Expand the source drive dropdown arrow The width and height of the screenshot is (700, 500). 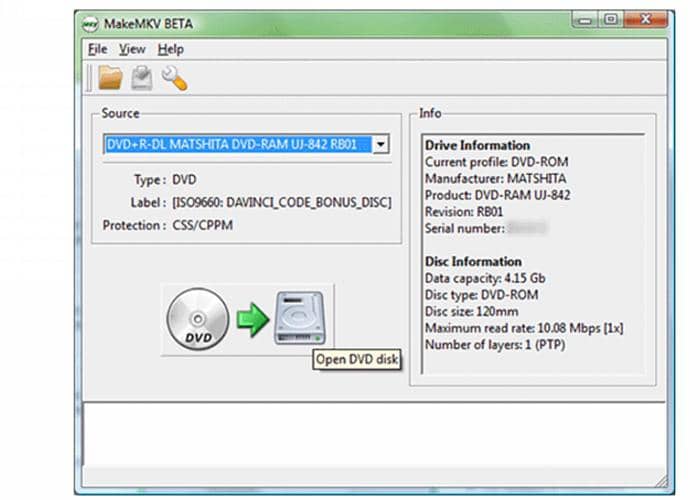click(381, 144)
